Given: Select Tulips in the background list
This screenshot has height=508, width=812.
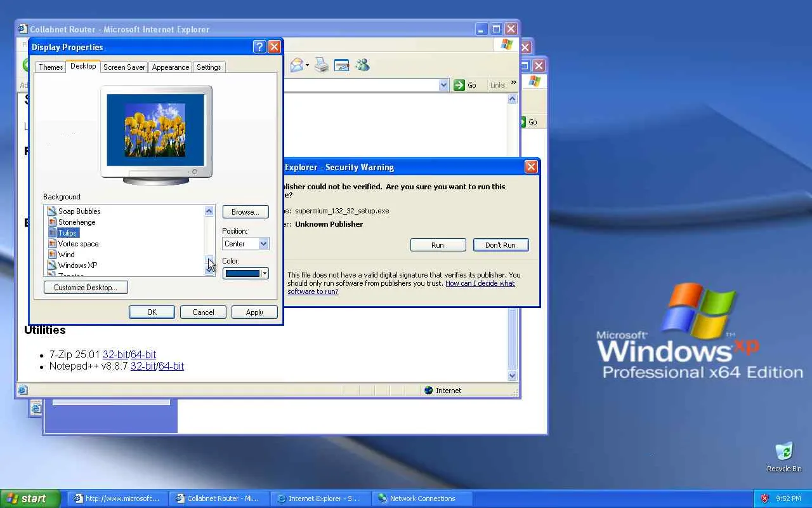Looking at the screenshot, I should pyautogui.click(x=67, y=233).
